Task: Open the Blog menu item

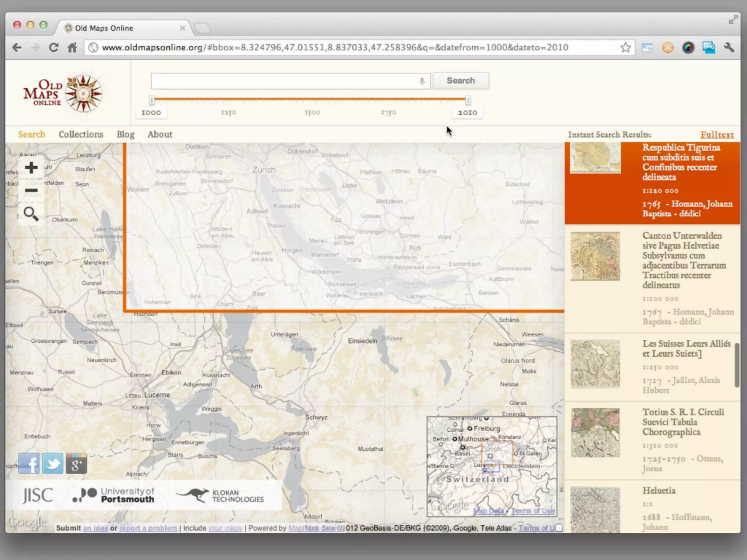Action: [125, 135]
